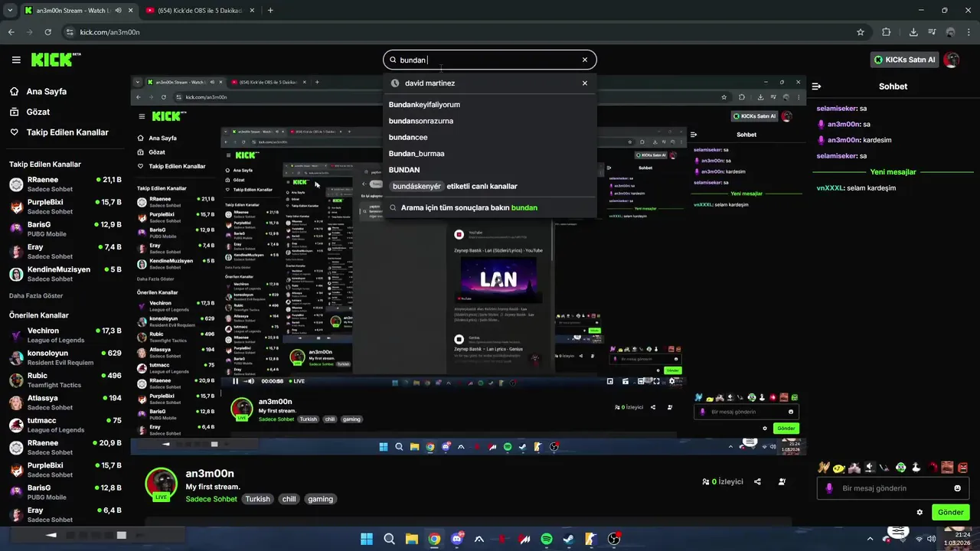This screenshot has height=551, width=980.
Task: Click the KICK logo
Action: click(56, 60)
